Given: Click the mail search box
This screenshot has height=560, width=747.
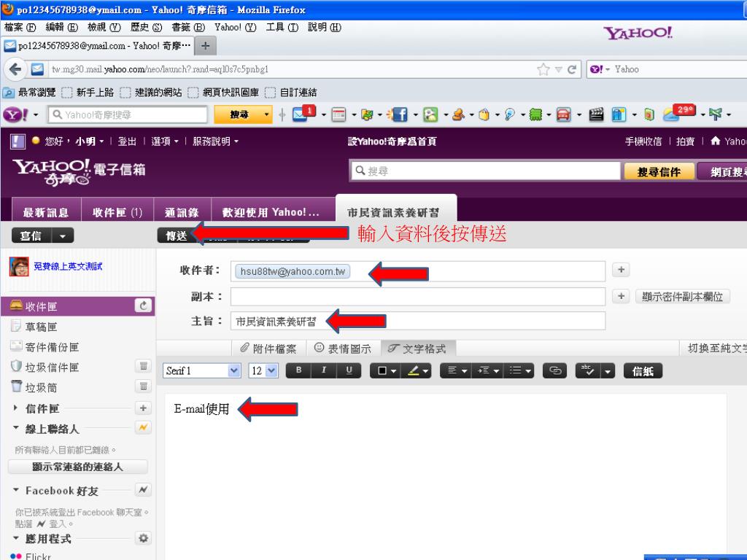Looking at the screenshot, I should (x=486, y=171).
